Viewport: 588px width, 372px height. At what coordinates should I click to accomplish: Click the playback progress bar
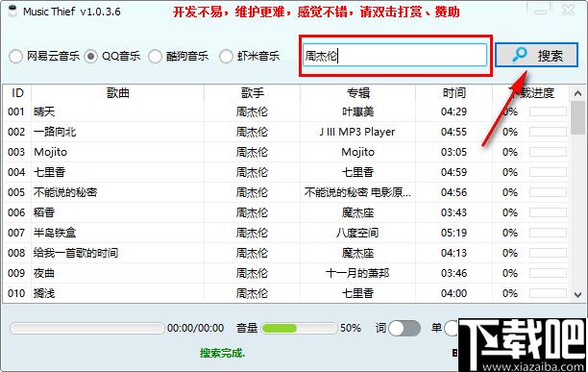tap(87, 328)
